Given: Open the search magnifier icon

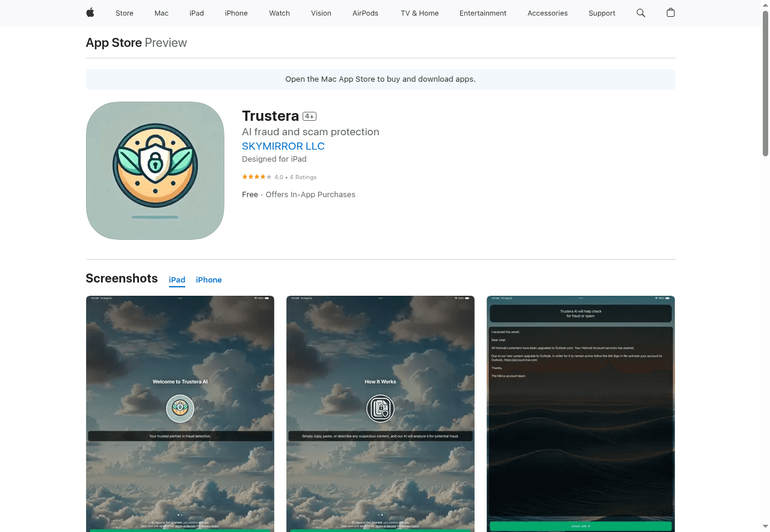Looking at the screenshot, I should 641,13.
